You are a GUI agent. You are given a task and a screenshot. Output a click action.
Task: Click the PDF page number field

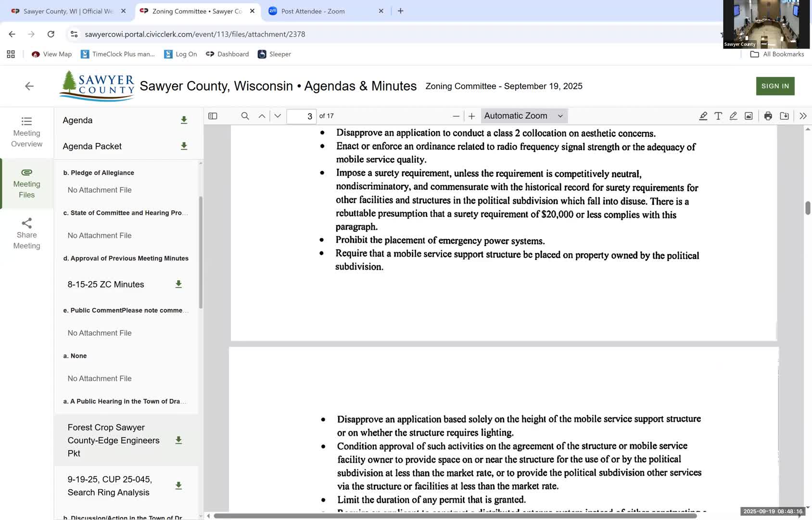301,116
